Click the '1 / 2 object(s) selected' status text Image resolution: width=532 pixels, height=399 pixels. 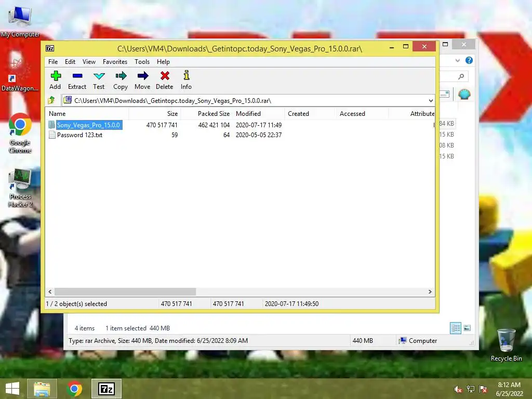[x=76, y=303]
